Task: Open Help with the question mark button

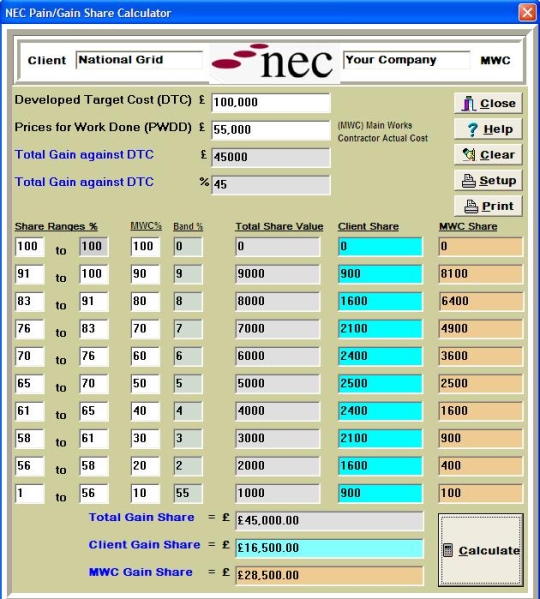Action: click(488, 129)
